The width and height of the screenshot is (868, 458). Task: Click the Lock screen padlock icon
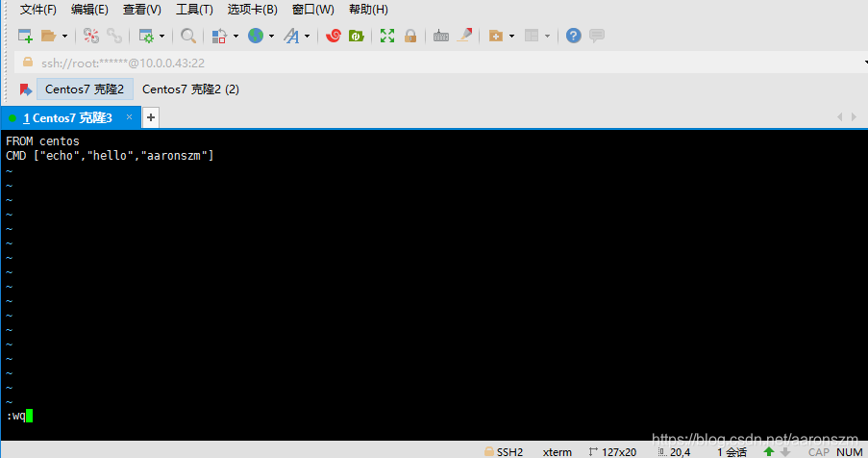coord(410,36)
